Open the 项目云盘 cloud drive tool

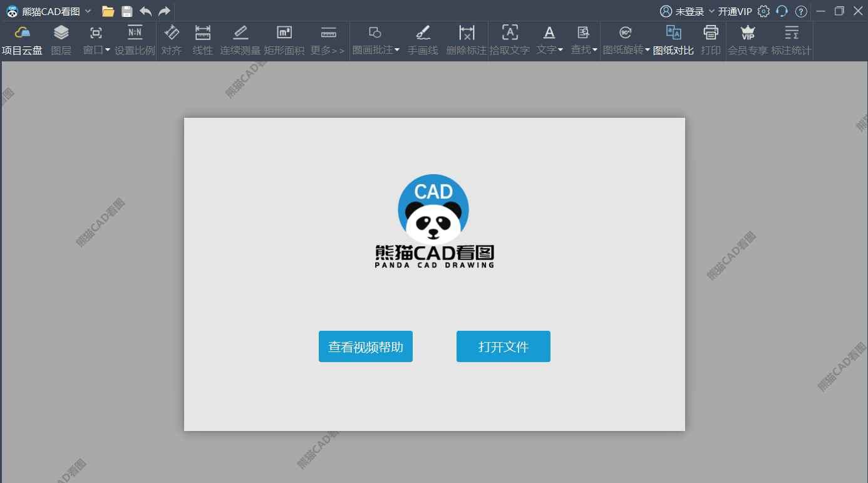coord(22,41)
